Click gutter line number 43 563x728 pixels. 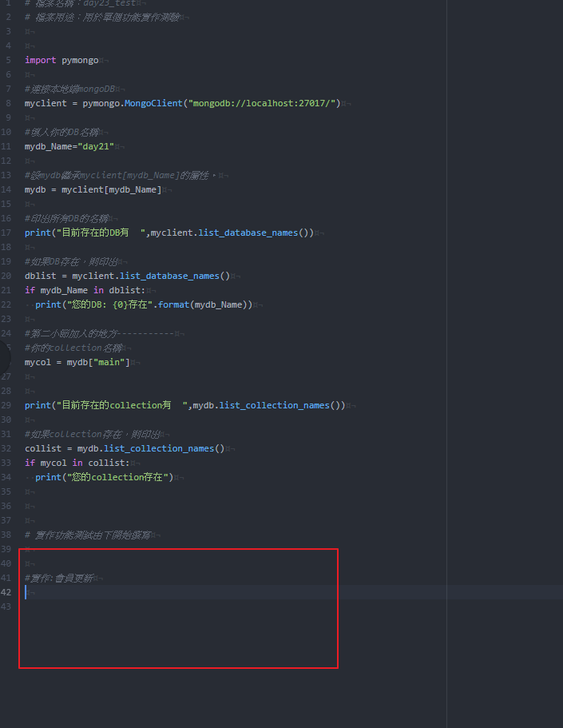pyautogui.click(x=6, y=607)
